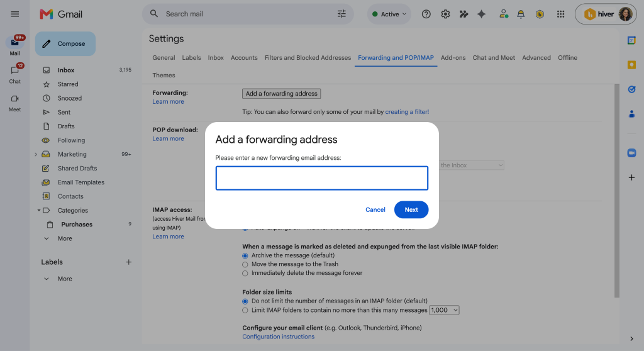This screenshot has width=644, height=351.
Task: Click the Compose button
Action: pos(65,43)
